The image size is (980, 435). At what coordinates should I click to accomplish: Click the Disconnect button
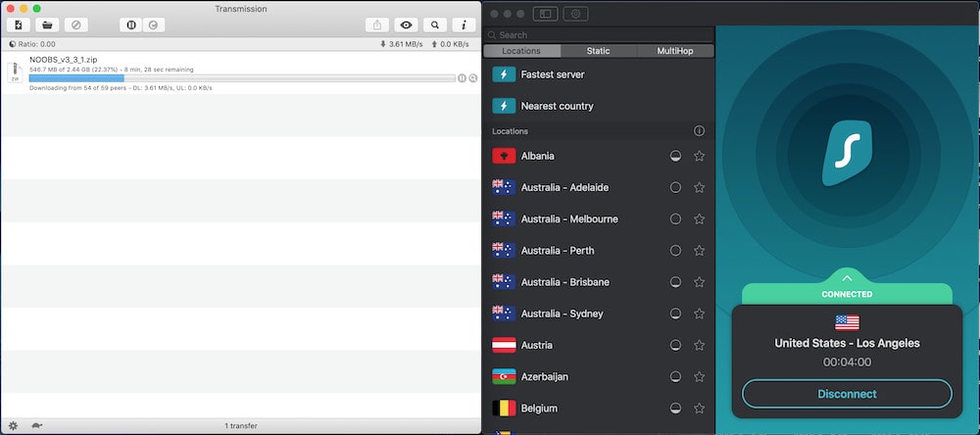pyautogui.click(x=847, y=394)
